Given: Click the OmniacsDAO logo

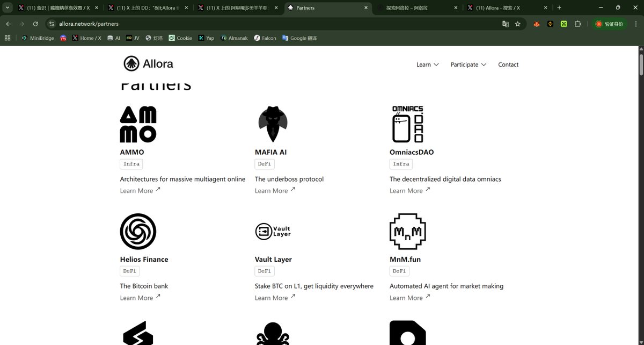Looking at the screenshot, I should pos(408,124).
